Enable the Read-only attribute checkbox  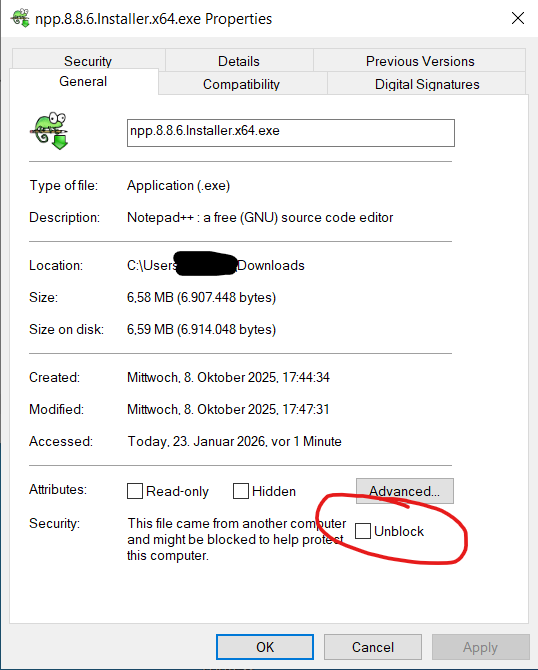[135, 491]
